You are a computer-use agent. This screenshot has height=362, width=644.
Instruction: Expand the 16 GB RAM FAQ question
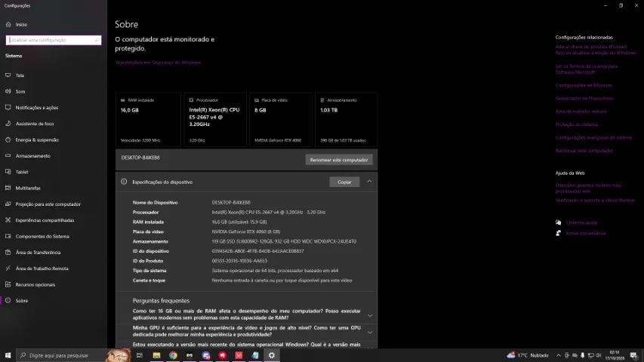pyautogui.click(x=246, y=314)
